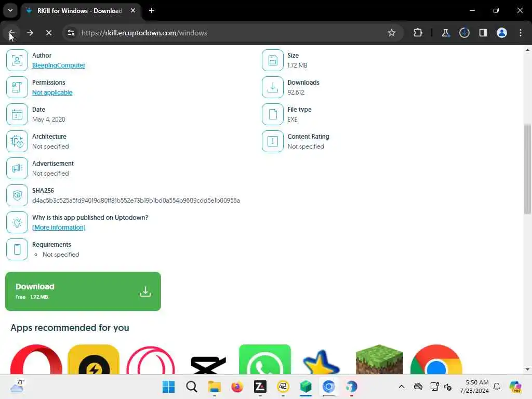The height and width of the screenshot is (399, 532).
Task: Click the green Download button
Action: click(83, 291)
